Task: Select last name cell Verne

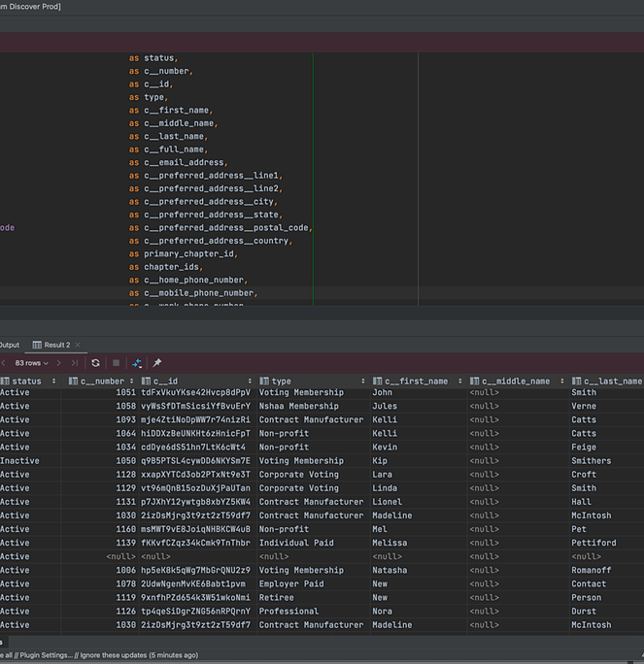Action: coord(584,406)
